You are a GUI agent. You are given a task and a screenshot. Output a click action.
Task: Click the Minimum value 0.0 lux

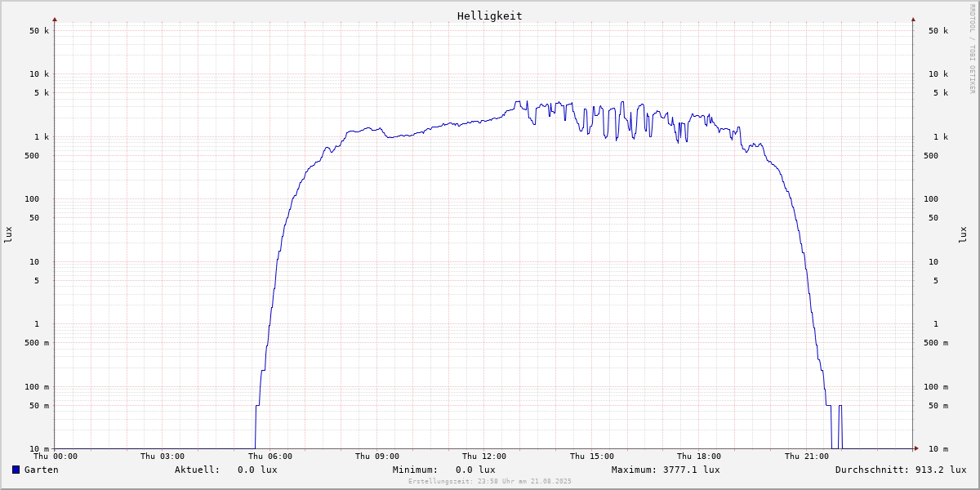click(x=475, y=470)
